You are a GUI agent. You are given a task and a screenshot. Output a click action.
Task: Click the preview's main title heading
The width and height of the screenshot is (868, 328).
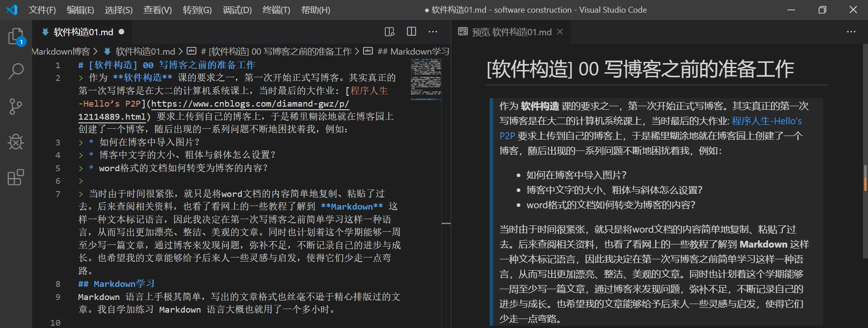(x=640, y=69)
